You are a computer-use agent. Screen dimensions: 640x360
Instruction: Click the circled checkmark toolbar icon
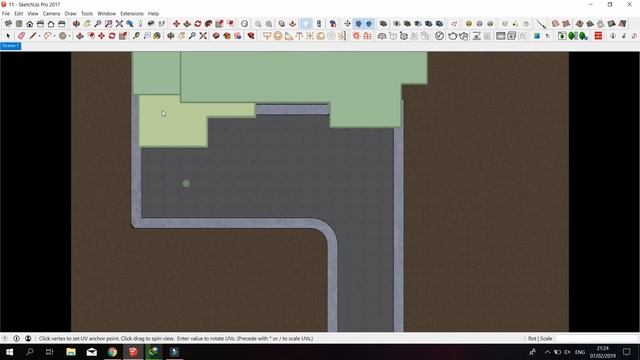click(x=439, y=36)
